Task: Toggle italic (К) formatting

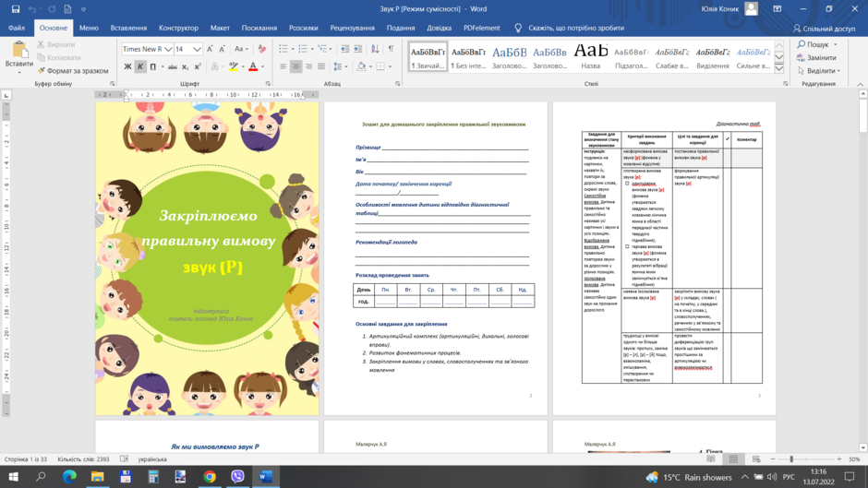Action: tap(140, 67)
